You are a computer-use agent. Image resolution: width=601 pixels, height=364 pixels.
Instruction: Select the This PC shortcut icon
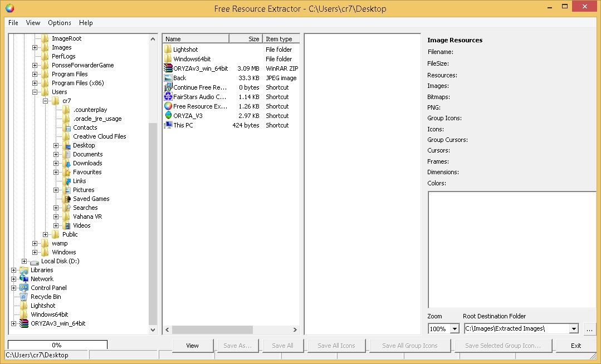pos(167,125)
